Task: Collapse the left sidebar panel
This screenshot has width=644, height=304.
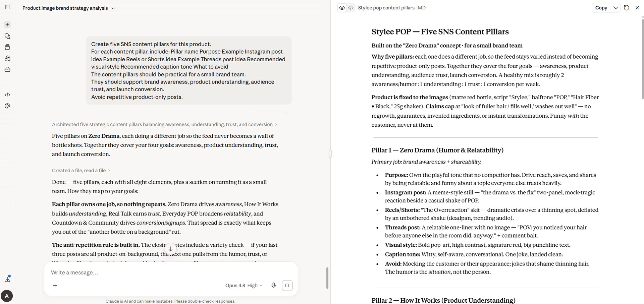Action: coord(7,7)
